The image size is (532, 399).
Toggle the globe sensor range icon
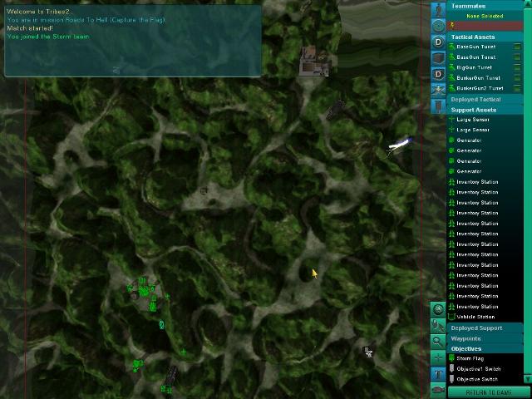(438, 309)
